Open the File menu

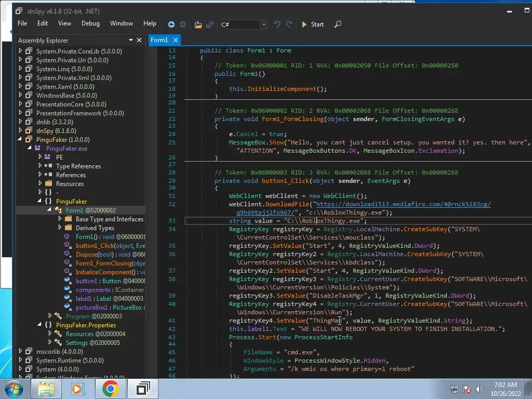22,23
